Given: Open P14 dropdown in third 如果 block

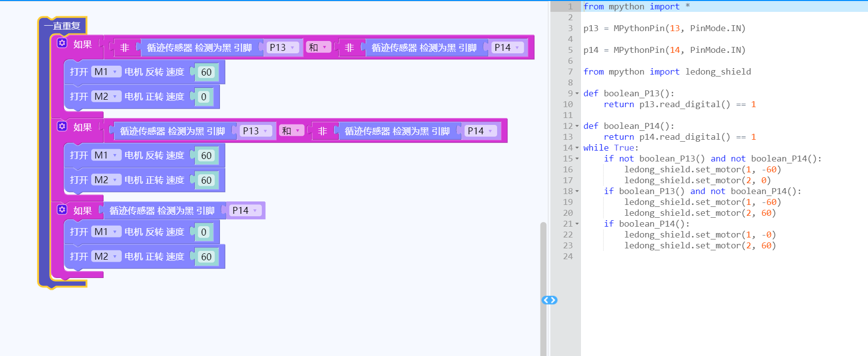Looking at the screenshot, I should click(245, 210).
